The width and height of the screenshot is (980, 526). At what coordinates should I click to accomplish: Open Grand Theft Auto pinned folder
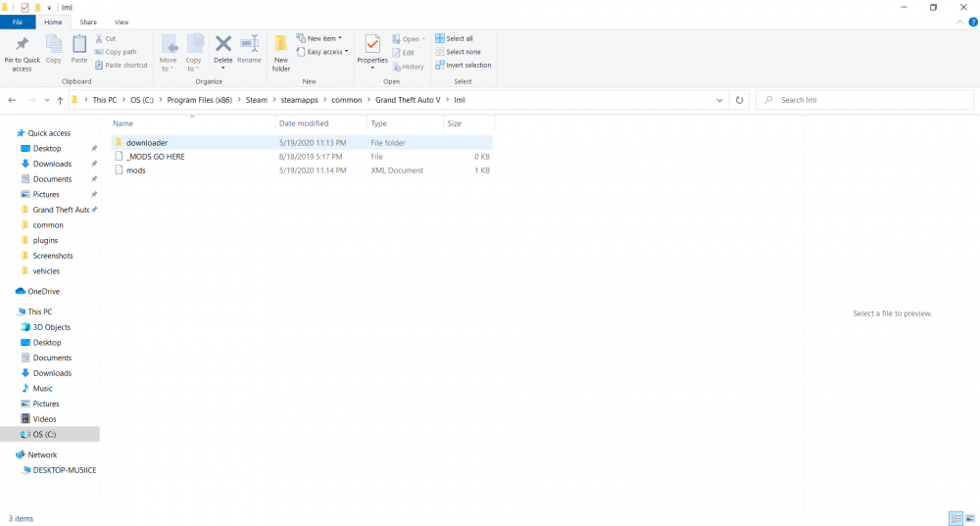61,210
